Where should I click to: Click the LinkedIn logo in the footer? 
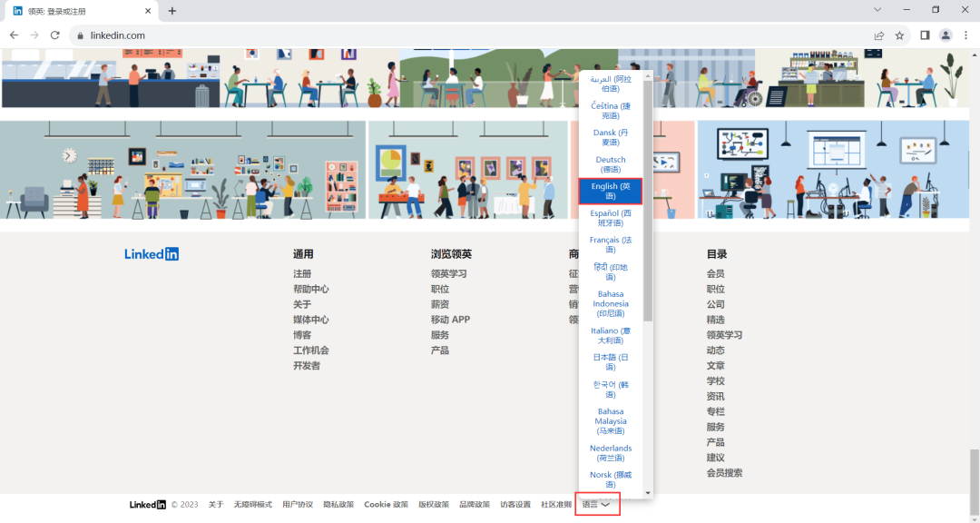click(x=151, y=253)
